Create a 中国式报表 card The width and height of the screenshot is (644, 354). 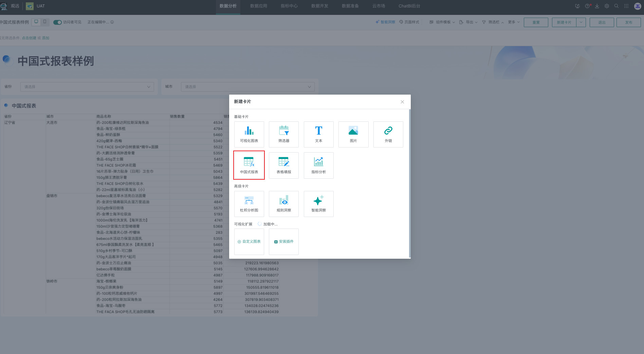[x=249, y=165]
